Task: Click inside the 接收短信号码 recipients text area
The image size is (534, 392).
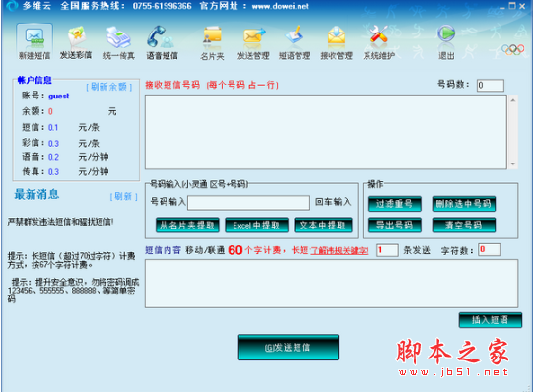Action: [x=326, y=132]
